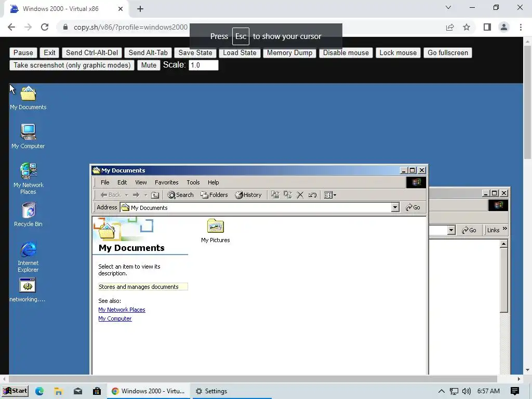532x399 pixels.
Task: Expand the Back button history arrow
Action: pos(127,195)
